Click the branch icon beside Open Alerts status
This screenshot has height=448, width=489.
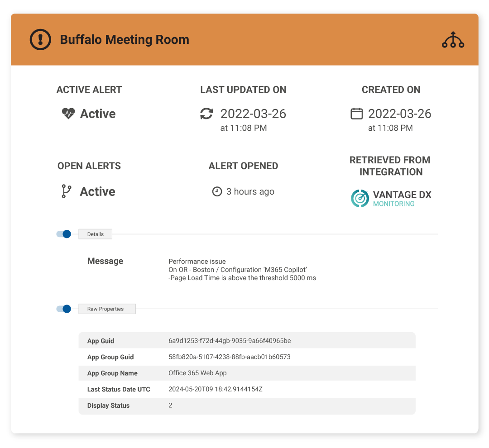(x=67, y=191)
